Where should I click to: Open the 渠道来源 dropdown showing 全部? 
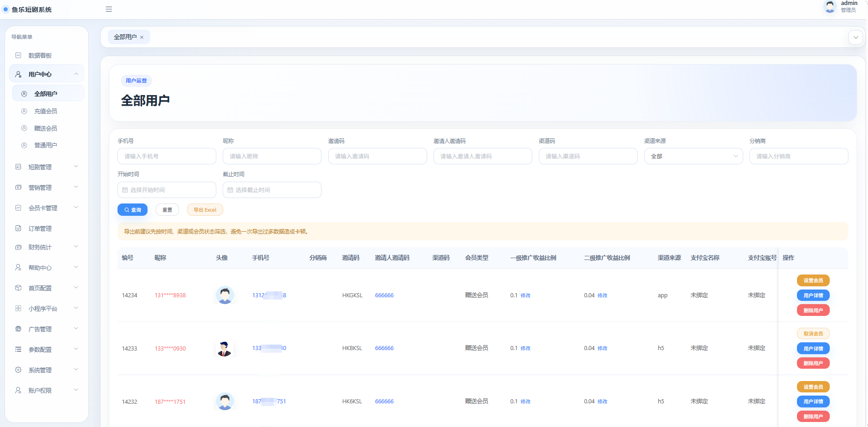click(694, 156)
